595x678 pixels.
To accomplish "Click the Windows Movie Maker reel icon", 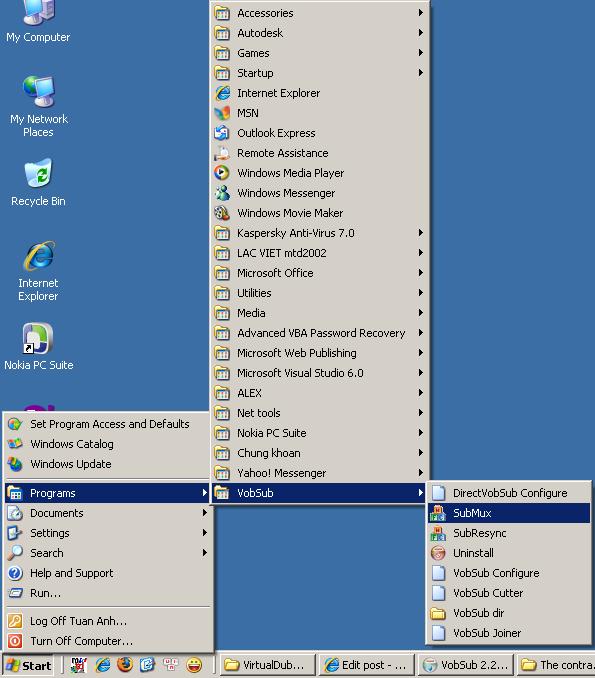I will click(222, 213).
